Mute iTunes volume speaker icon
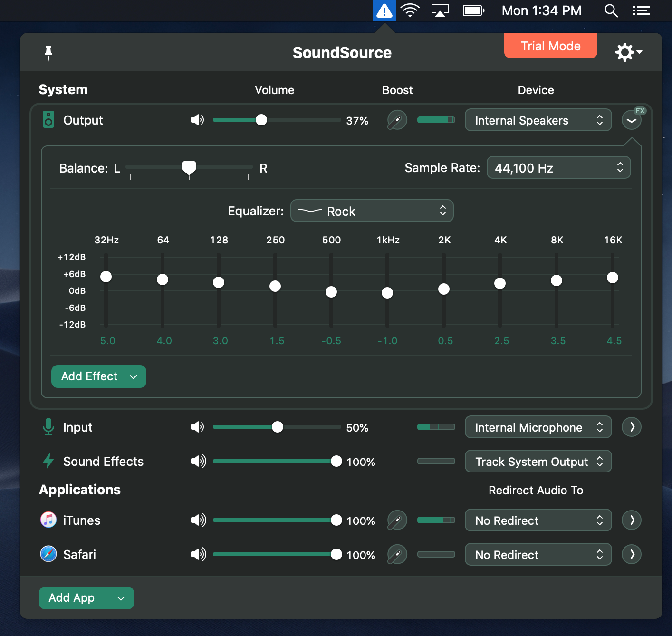672x636 pixels. 199,520
